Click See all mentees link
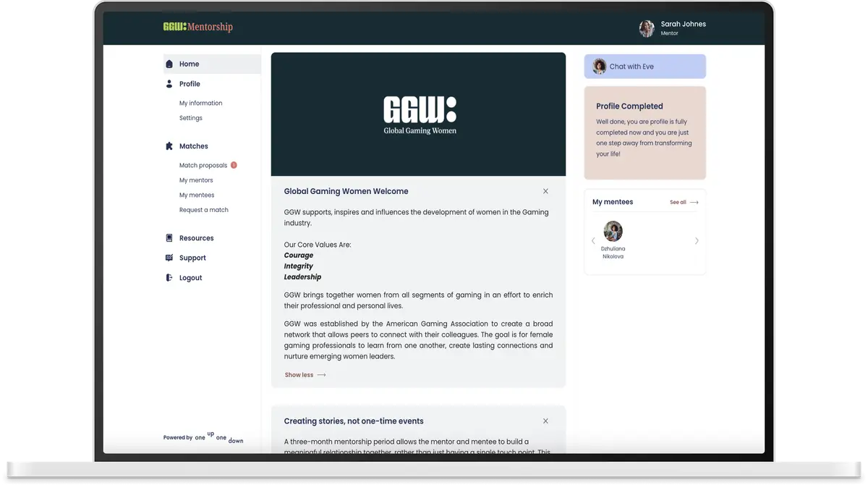 click(x=684, y=203)
